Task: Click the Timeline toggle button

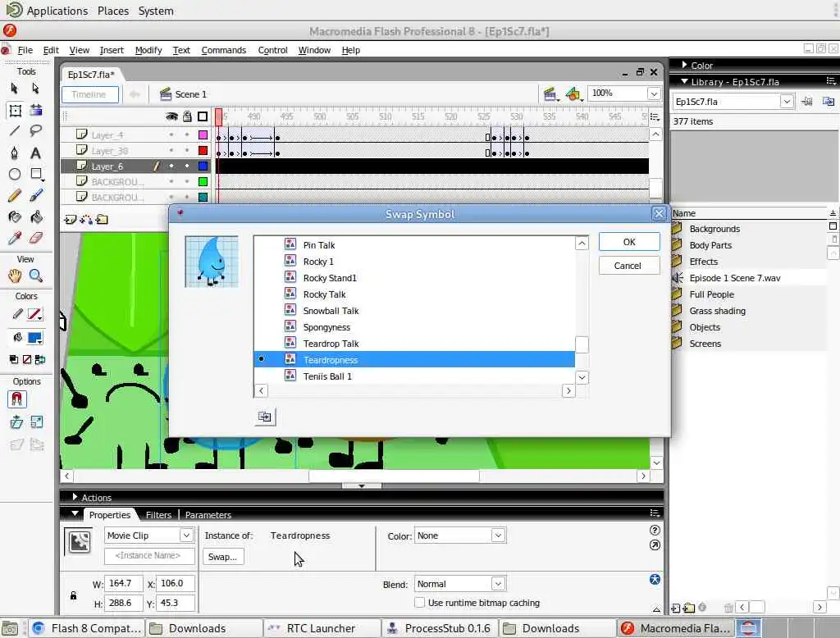Action: click(89, 94)
